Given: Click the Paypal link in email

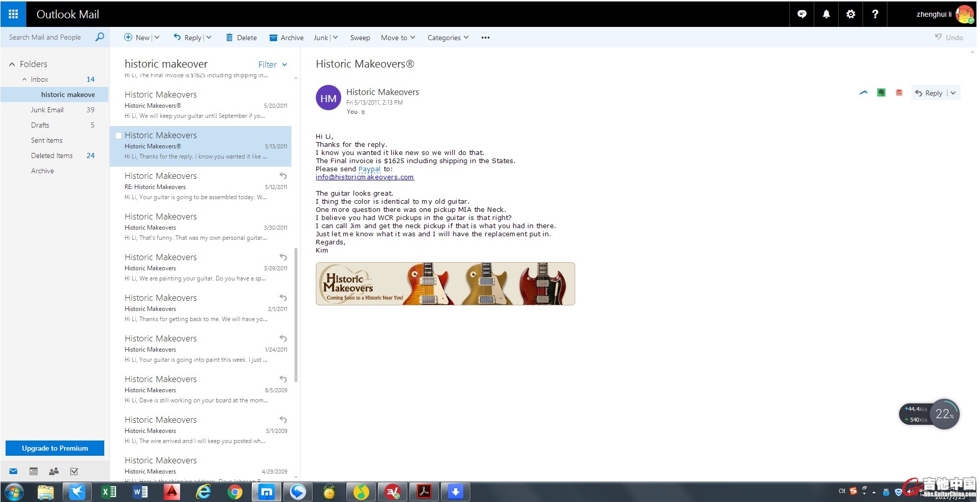Looking at the screenshot, I should pyautogui.click(x=369, y=169).
